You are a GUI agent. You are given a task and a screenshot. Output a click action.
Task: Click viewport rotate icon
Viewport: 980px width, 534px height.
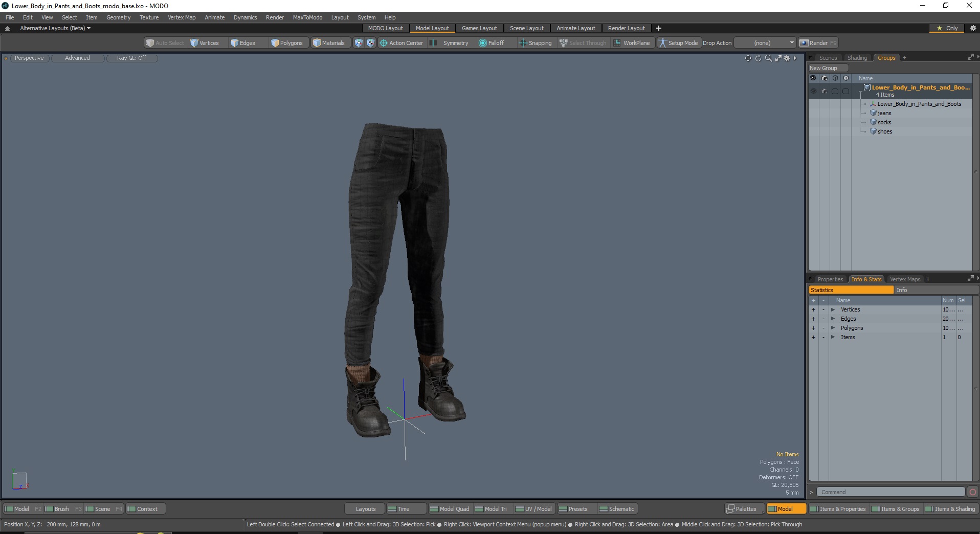coord(758,58)
